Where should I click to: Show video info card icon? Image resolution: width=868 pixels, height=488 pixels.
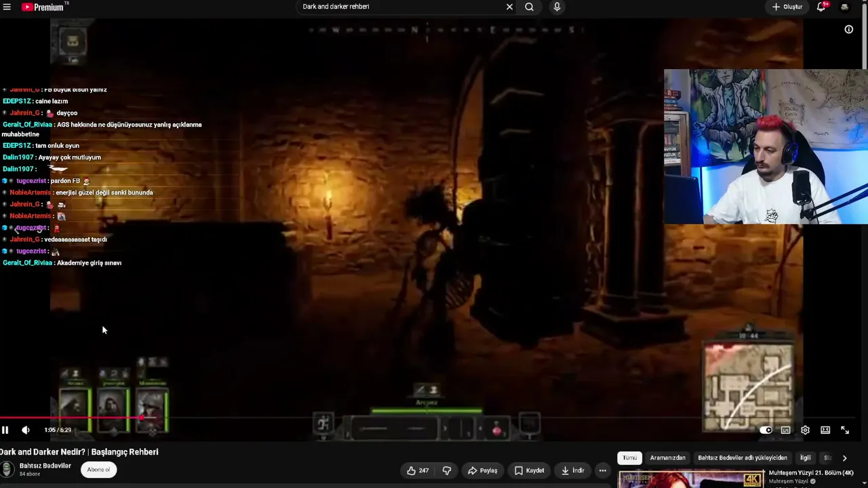click(x=848, y=29)
